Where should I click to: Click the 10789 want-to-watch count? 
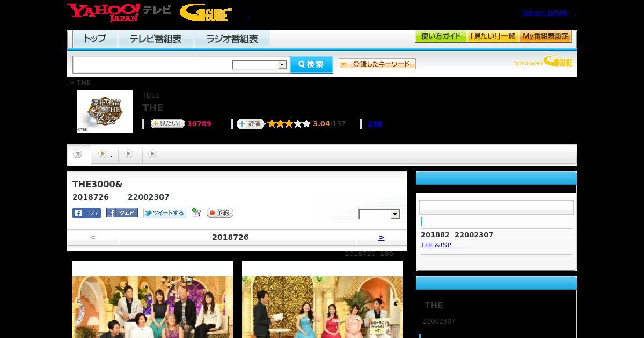[199, 124]
